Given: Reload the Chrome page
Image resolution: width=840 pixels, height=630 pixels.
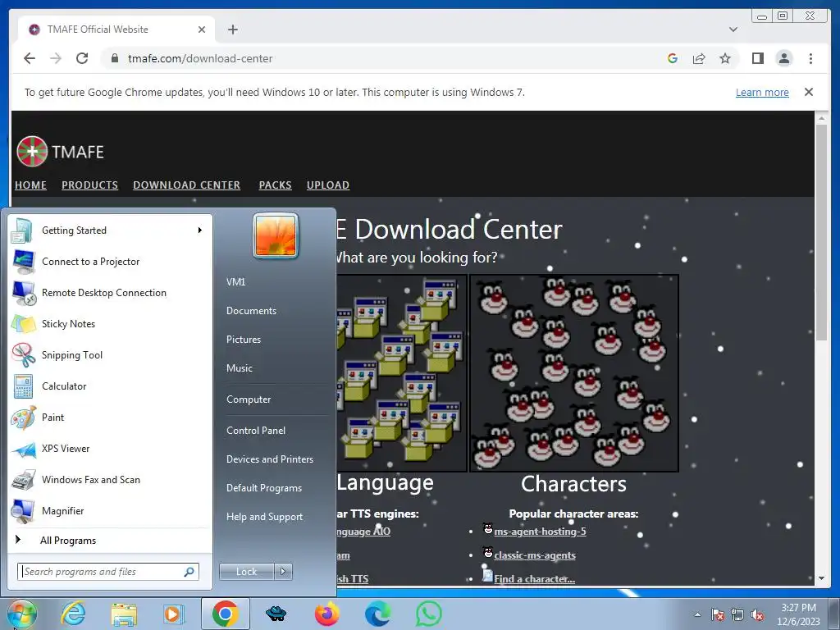Looking at the screenshot, I should pyautogui.click(x=82, y=58).
